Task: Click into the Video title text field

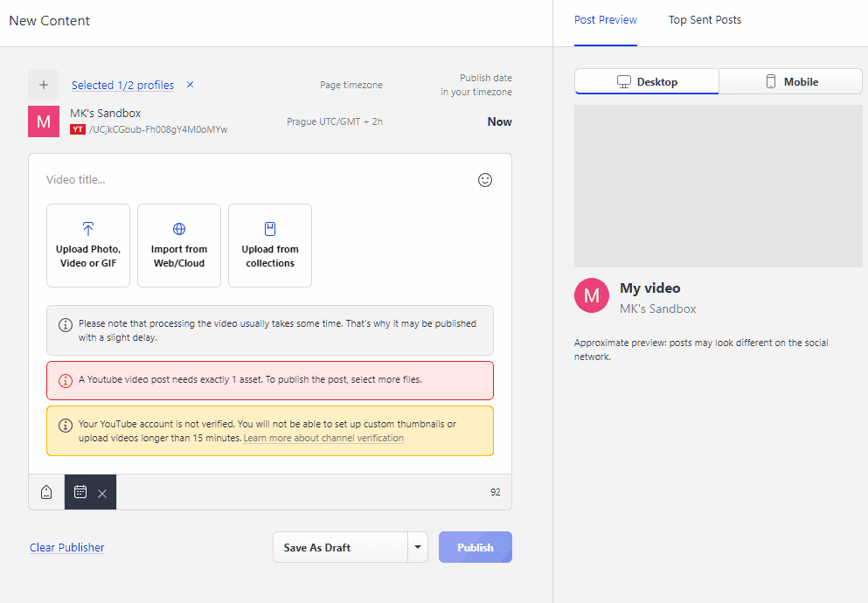Action: click(253, 180)
